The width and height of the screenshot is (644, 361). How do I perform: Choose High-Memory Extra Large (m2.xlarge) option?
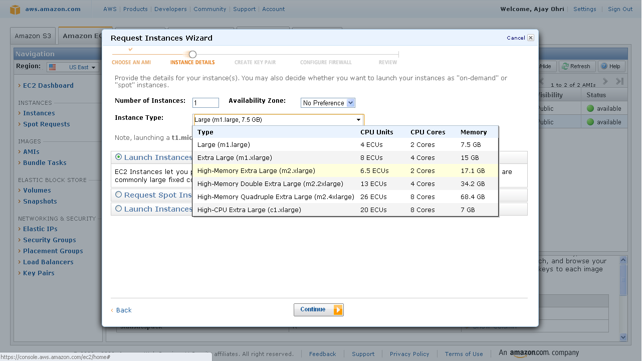[x=256, y=170]
